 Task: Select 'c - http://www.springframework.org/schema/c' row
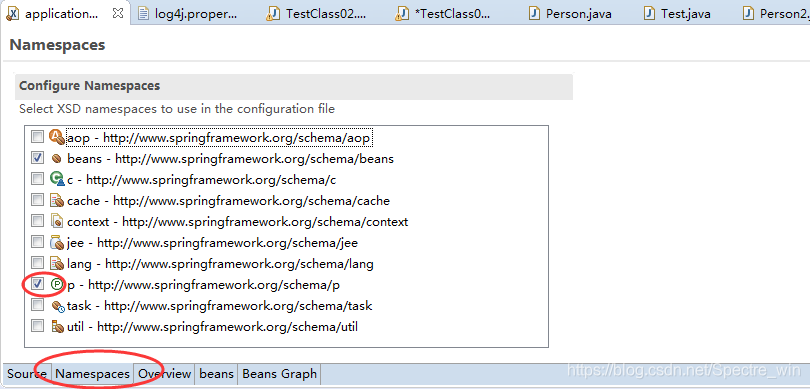[201, 180]
